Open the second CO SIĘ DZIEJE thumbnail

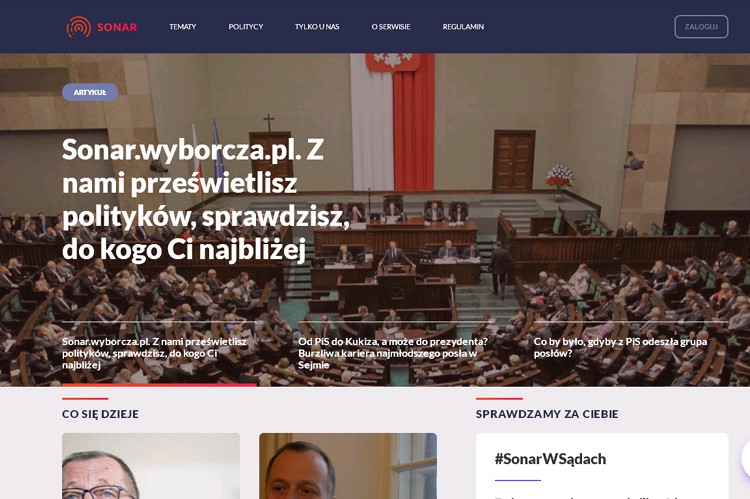(x=348, y=466)
